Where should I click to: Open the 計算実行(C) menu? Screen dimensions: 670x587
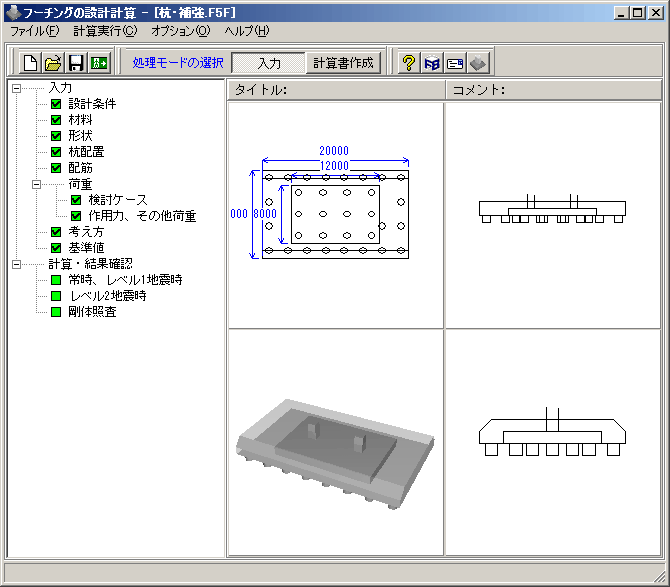pyautogui.click(x=105, y=31)
